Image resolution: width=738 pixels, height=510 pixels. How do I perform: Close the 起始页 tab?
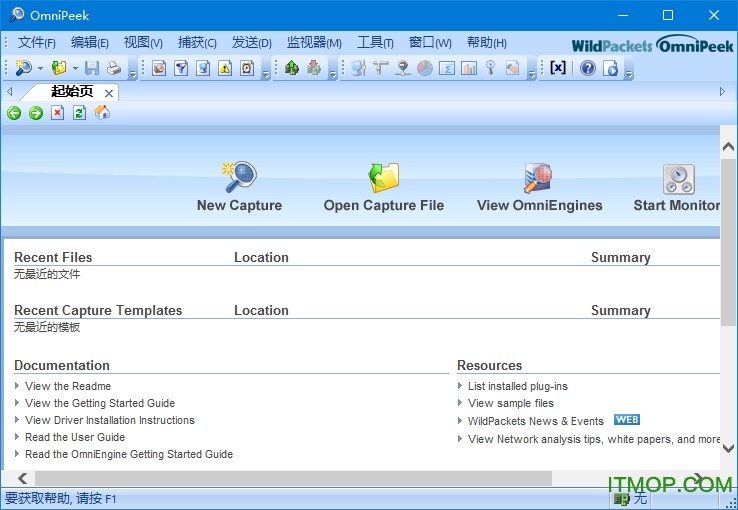click(x=109, y=93)
